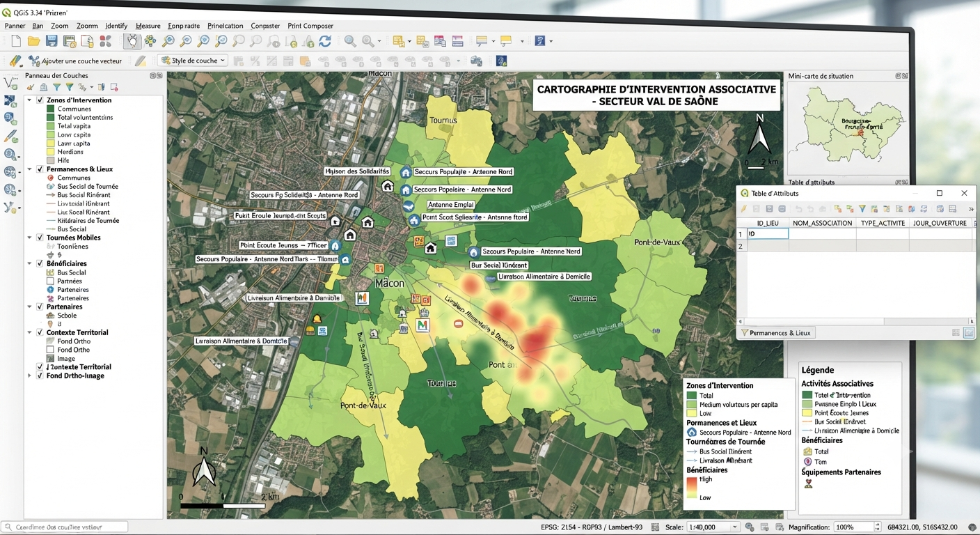Toggle the bold Contexte Territorial checkbox above Fond Ortho
Screen dimensions: 980x535
tap(40, 333)
